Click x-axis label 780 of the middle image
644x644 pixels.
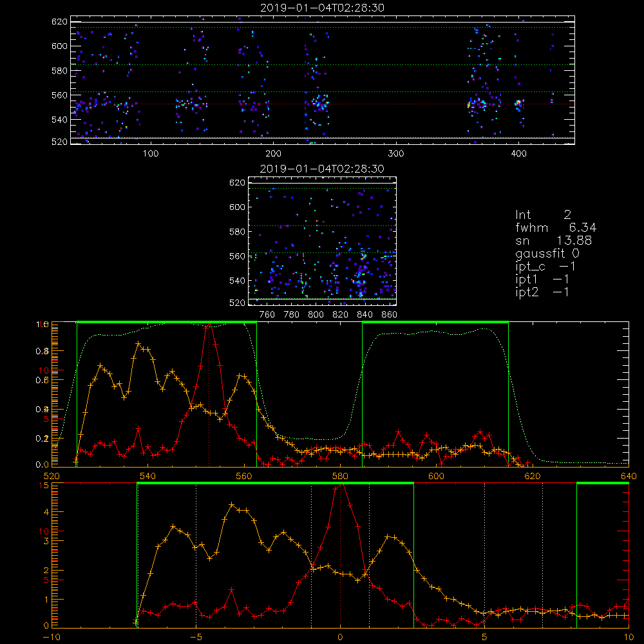(x=292, y=315)
